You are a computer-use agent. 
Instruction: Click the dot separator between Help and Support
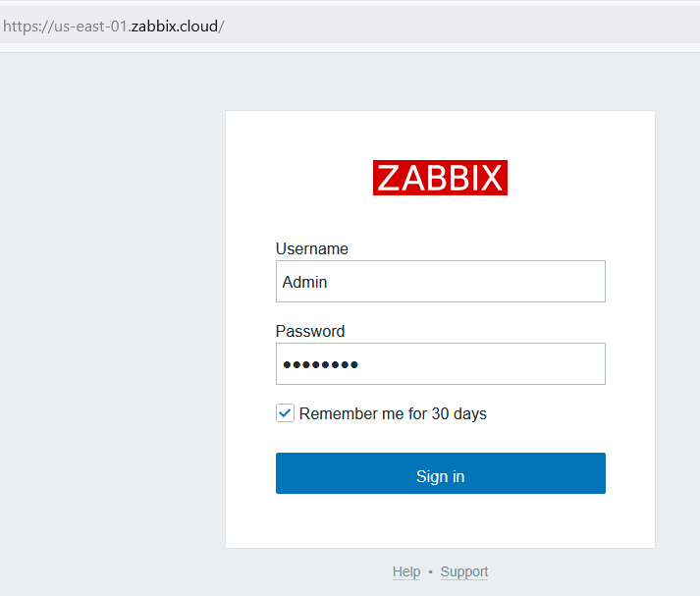click(x=430, y=572)
